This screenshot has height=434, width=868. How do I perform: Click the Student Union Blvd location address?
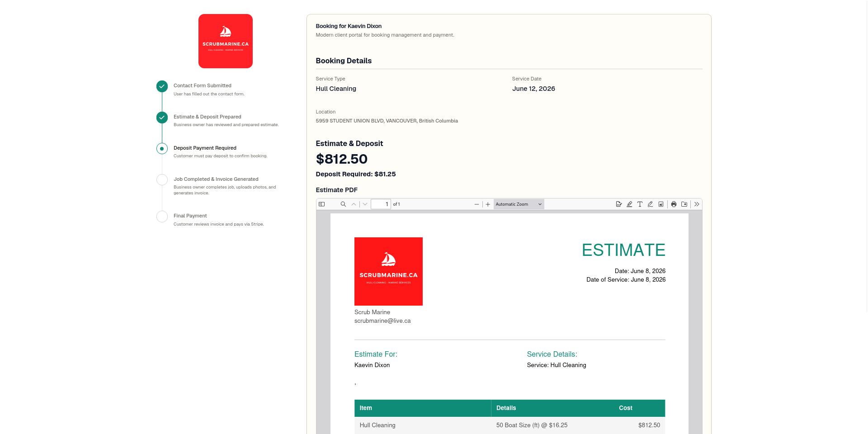tap(387, 121)
